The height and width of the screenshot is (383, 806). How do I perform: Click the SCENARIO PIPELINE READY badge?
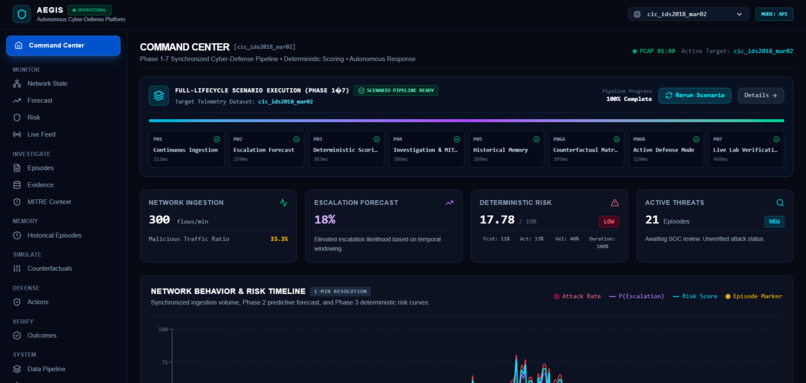coord(396,90)
